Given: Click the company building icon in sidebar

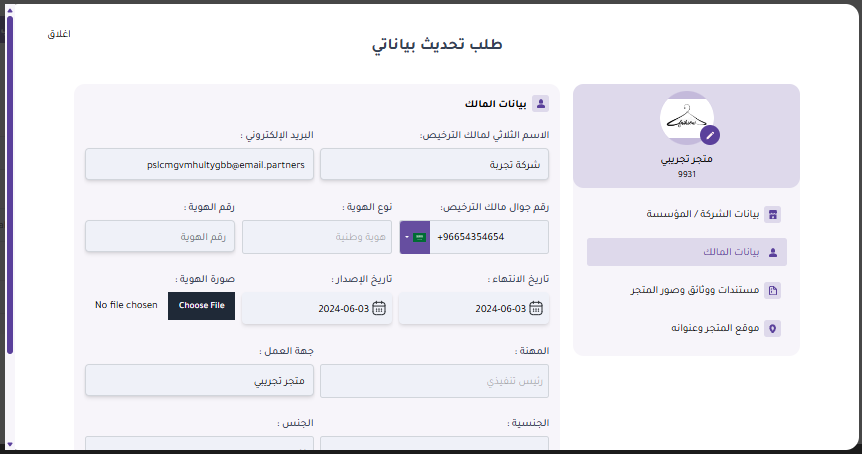Looking at the screenshot, I should pos(772,214).
